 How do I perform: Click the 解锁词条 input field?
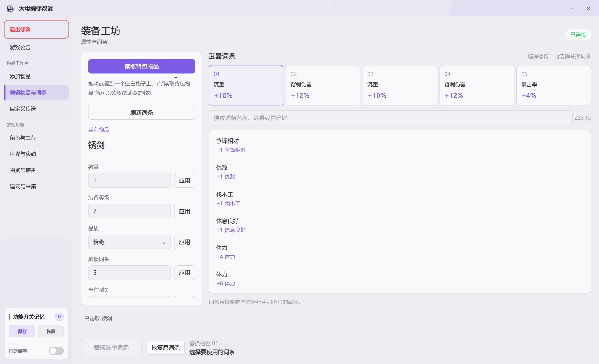[x=130, y=273]
